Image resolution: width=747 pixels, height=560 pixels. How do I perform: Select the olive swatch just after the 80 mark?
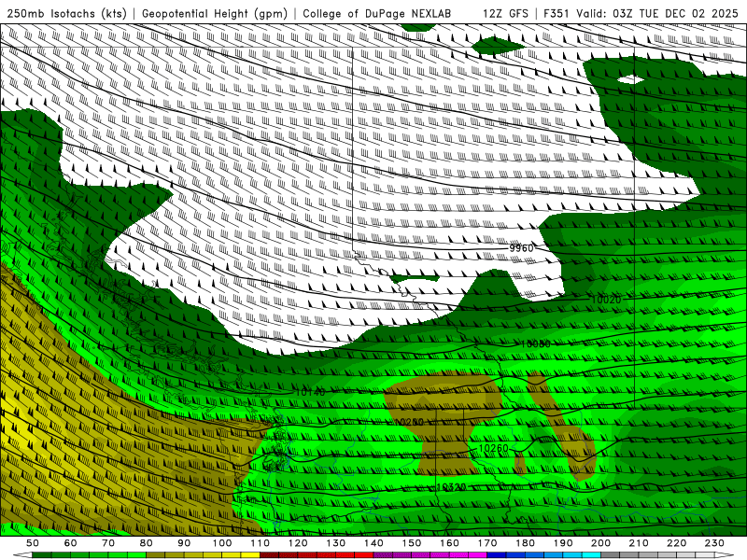pos(155,554)
